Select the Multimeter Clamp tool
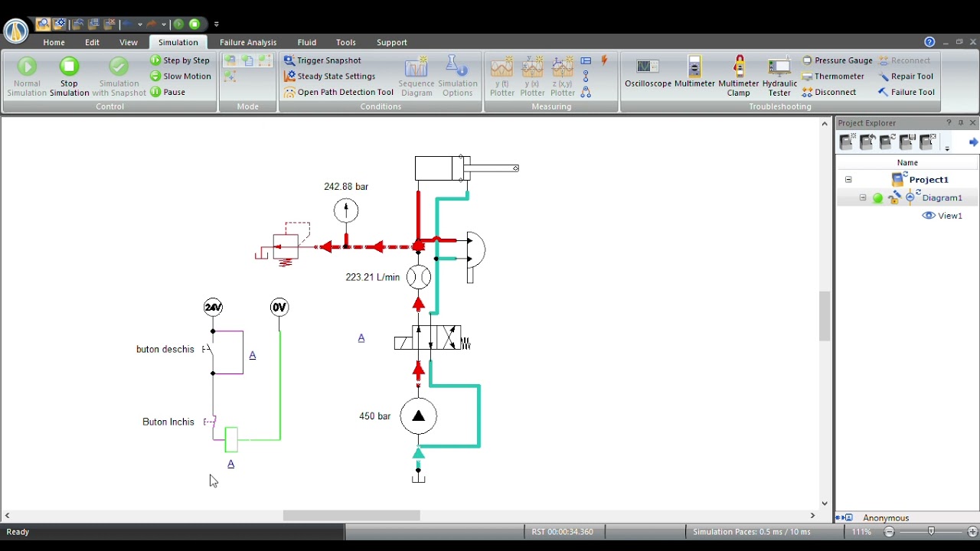 click(738, 77)
